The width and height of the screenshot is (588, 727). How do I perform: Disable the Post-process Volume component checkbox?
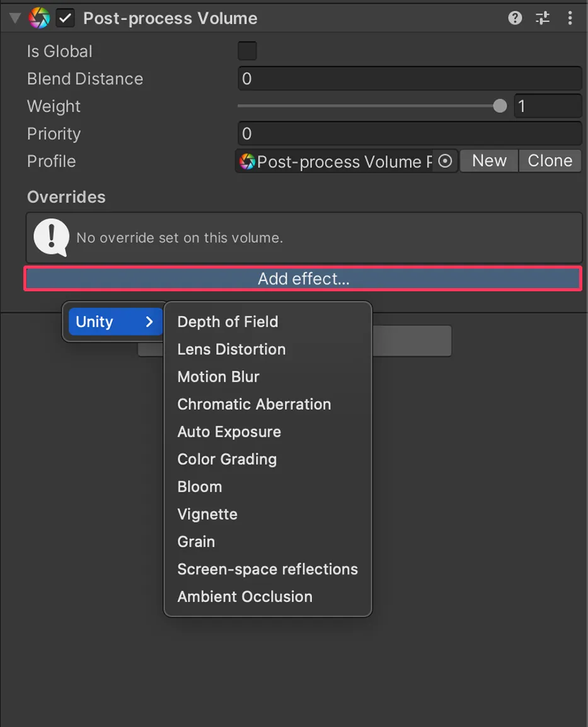(66, 18)
